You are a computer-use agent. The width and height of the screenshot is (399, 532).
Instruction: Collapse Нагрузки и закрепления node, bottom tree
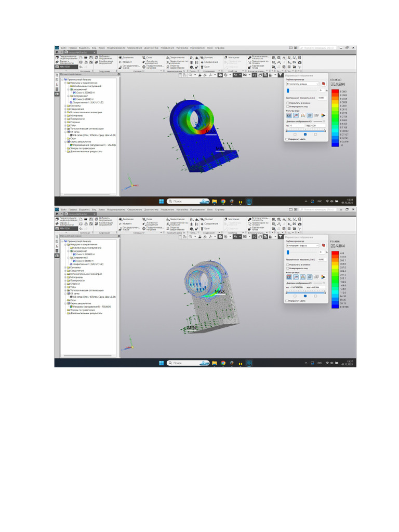65,245
